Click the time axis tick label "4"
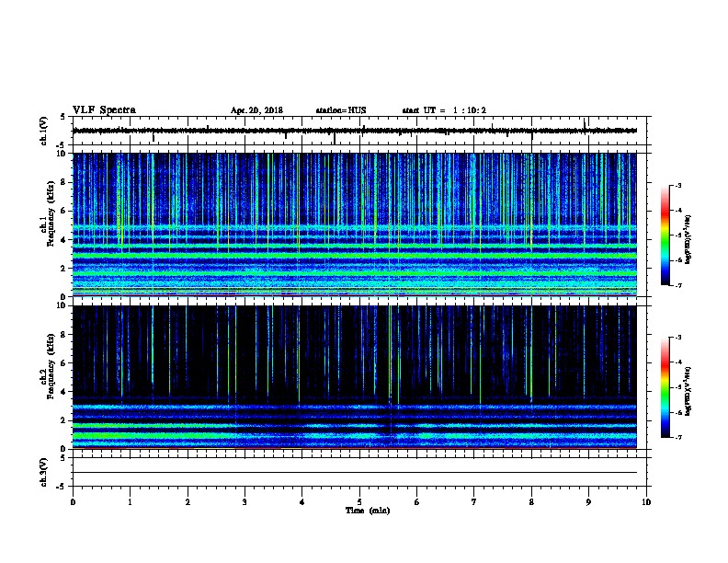 pyautogui.click(x=302, y=502)
